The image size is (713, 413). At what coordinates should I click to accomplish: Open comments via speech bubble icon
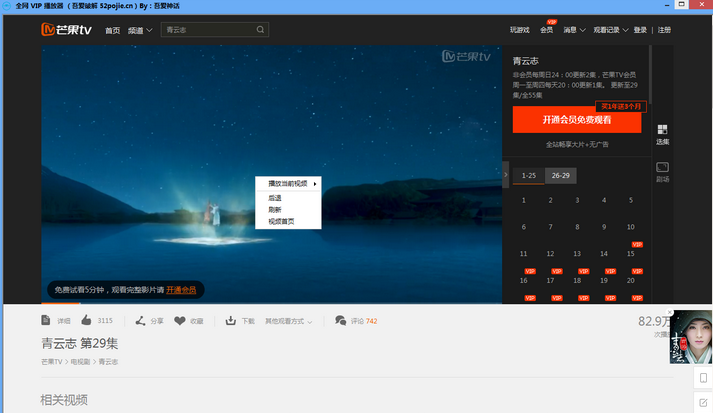(x=341, y=321)
